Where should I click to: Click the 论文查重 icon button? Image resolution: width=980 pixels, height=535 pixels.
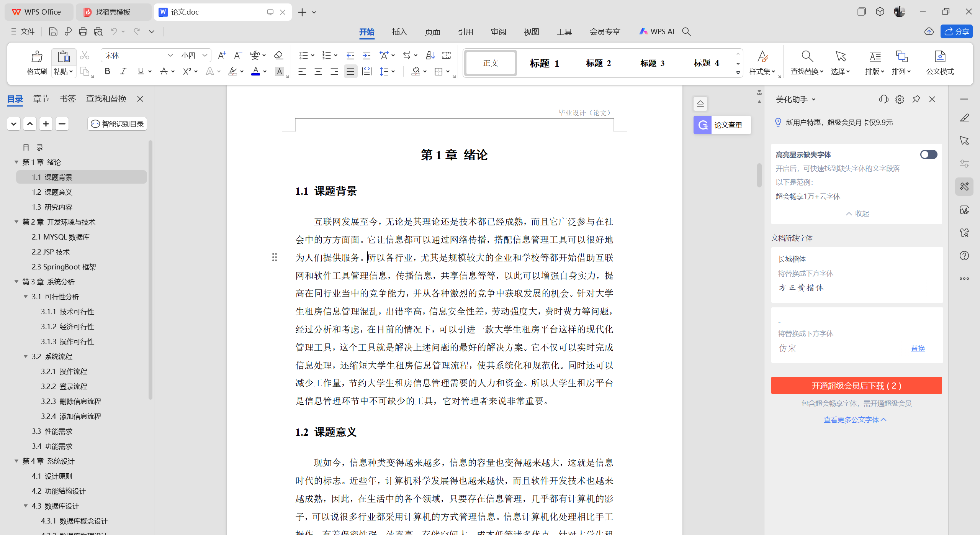coord(703,125)
